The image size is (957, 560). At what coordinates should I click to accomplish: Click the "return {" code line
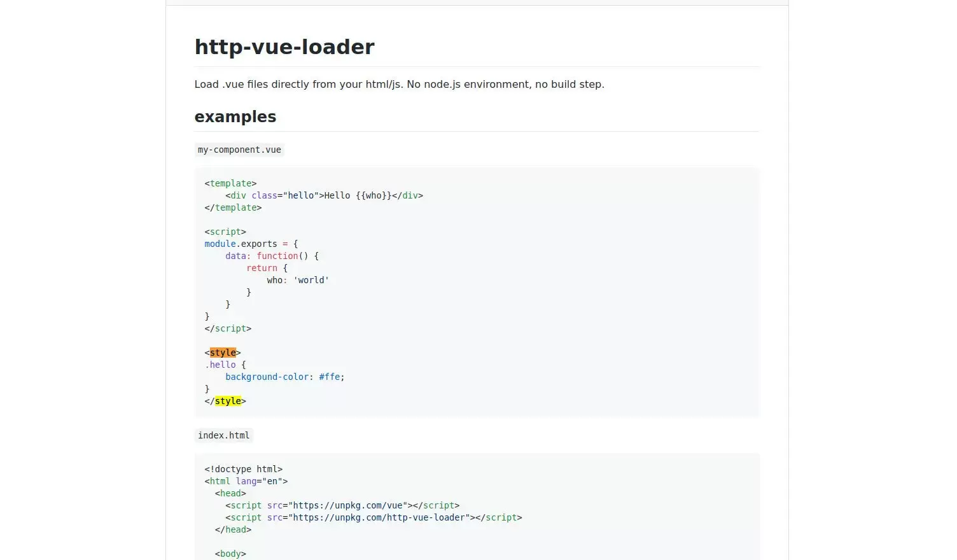pos(267,268)
